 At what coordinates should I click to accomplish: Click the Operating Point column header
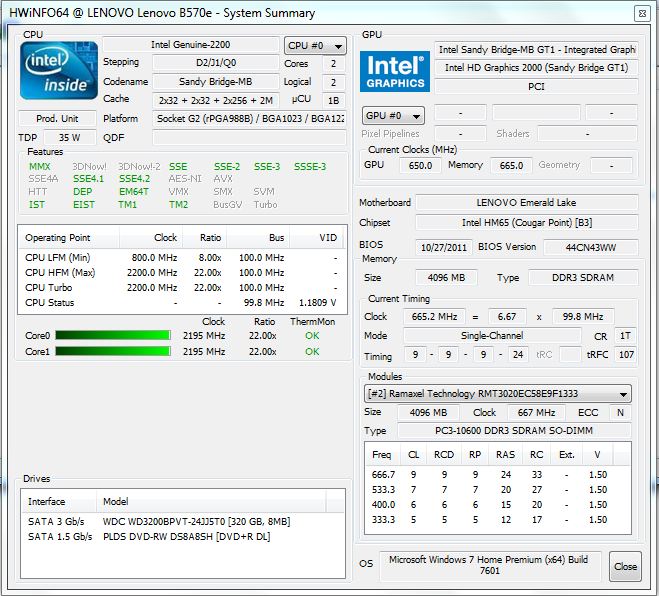tap(69, 238)
